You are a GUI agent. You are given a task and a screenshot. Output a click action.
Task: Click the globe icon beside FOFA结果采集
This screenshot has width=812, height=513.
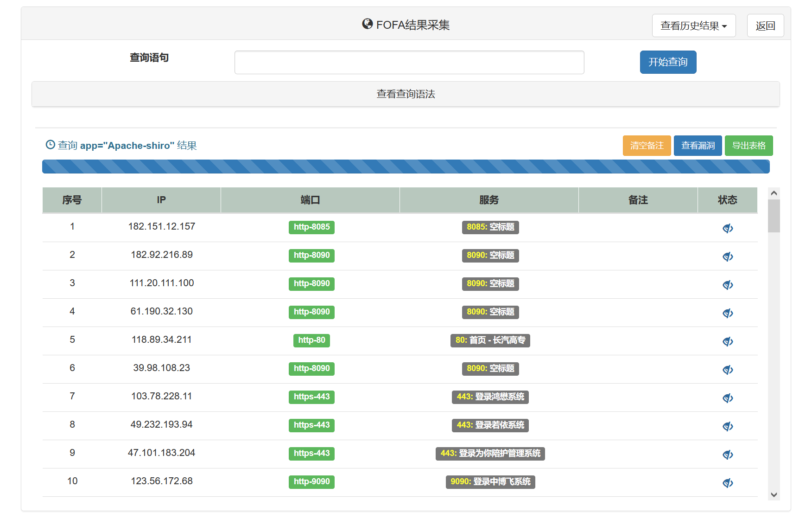pos(368,24)
